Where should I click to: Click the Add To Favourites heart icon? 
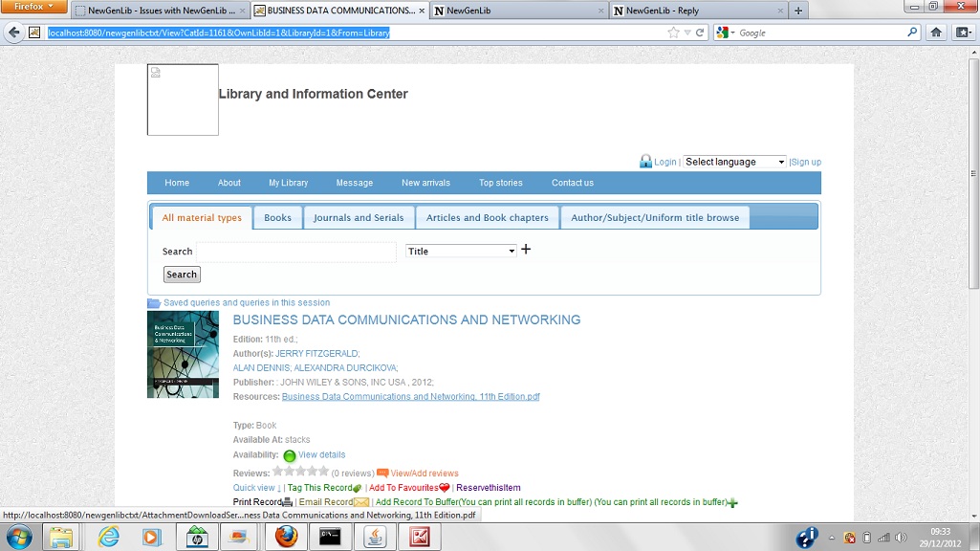tap(445, 488)
